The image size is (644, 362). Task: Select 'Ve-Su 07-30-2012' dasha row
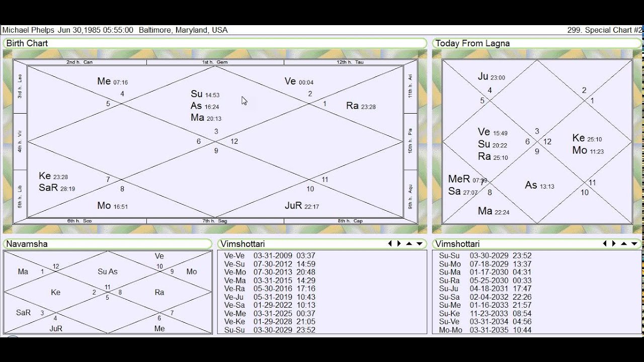[270, 264]
